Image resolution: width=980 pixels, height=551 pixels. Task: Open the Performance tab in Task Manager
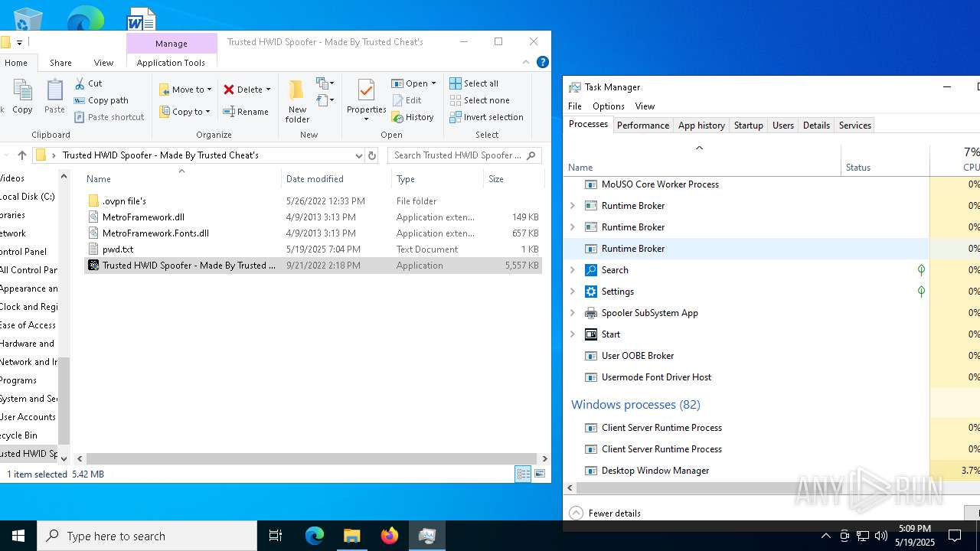click(x=643, y=126)
